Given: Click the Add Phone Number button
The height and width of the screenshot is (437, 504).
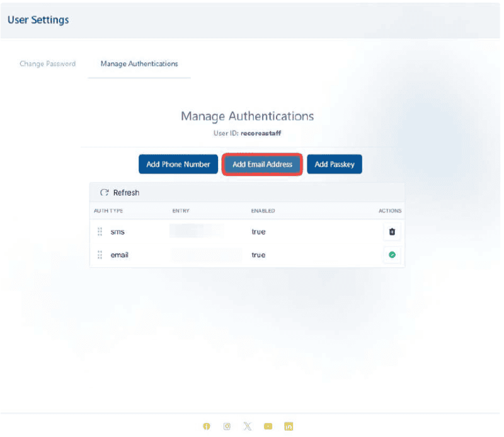Looking at the screenshot, I should pos(178,165).
